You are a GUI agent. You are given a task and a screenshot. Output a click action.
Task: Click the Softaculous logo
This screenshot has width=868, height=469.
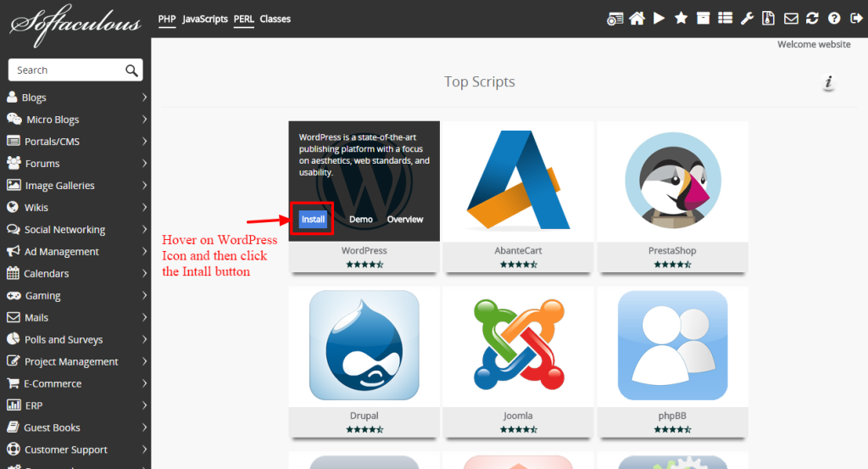click(75, 25)
